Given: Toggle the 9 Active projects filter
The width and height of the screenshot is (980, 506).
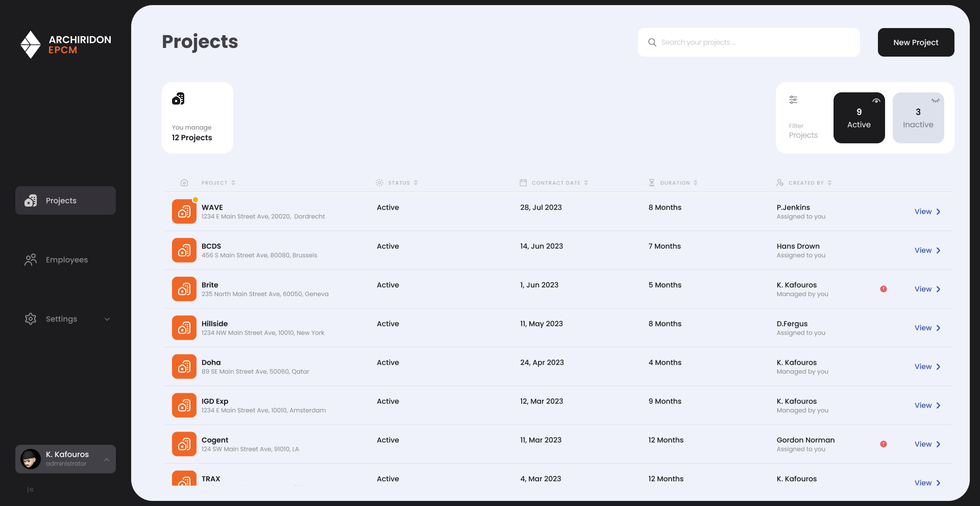Looking at the screenshot, I should (x=859, y=118).
